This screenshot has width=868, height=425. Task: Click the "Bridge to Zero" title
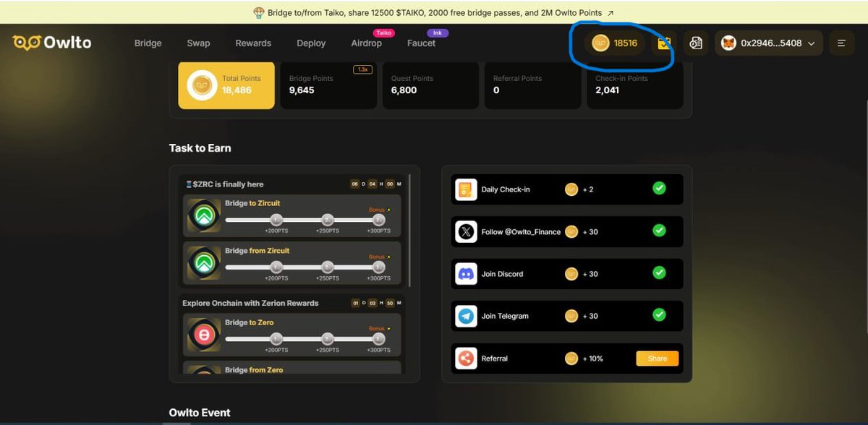[x=250, y=322]
